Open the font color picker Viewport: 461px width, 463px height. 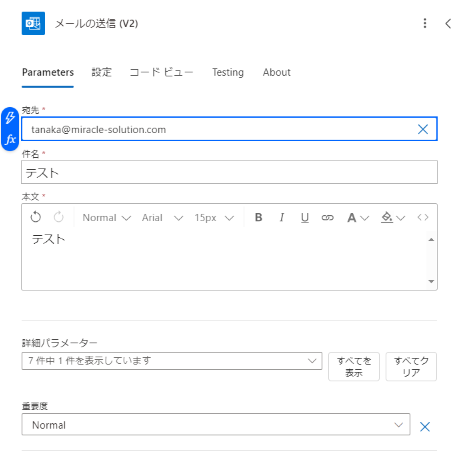[x=358, y=217]
